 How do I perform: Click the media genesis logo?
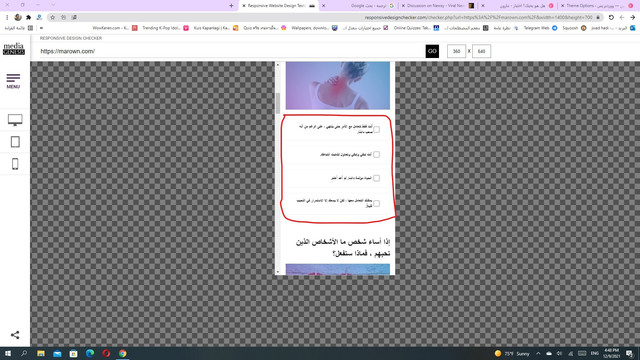pos(14,49)
